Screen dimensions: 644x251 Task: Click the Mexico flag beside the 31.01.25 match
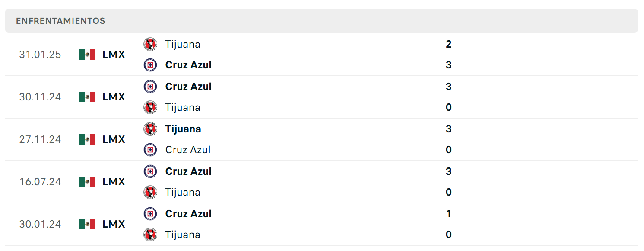(87, 55)
